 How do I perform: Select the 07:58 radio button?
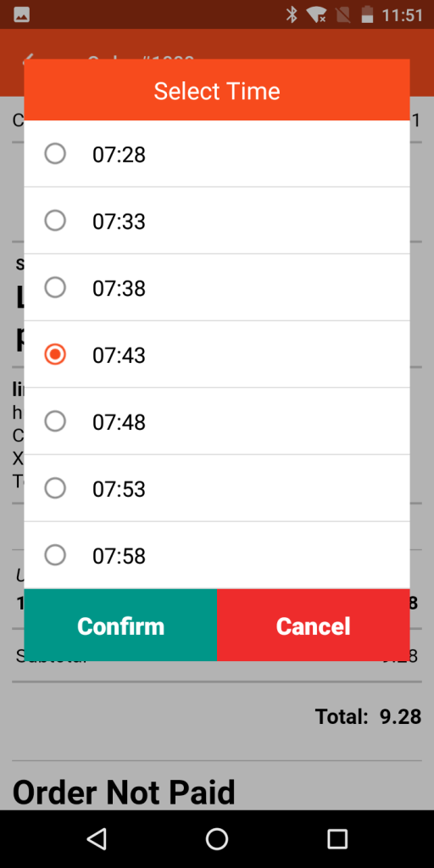[x=55, y=554]
